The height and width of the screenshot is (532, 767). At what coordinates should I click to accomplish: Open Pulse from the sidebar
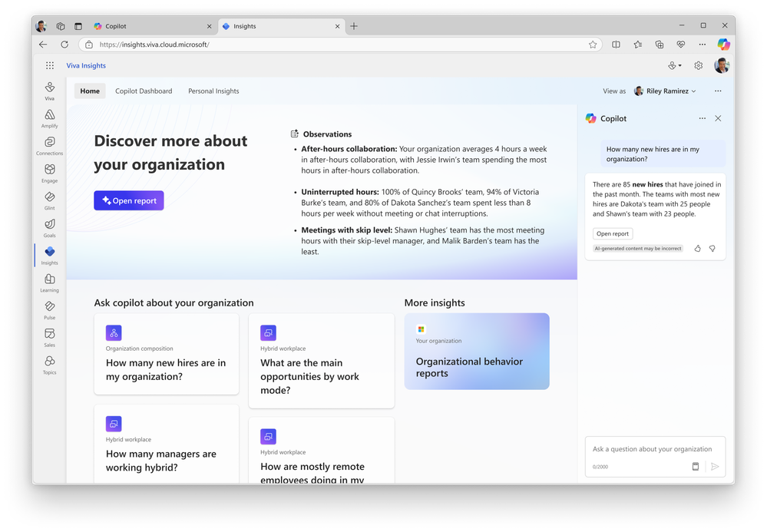pos(49,310)
